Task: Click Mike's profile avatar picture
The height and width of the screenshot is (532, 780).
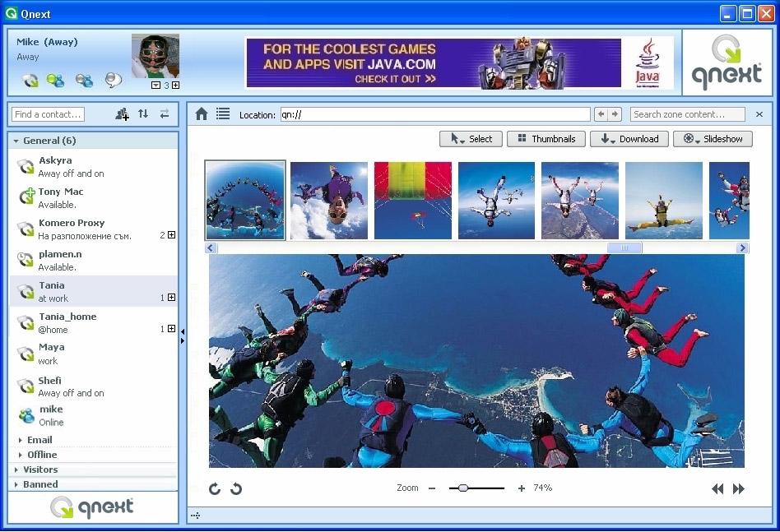Action: pyautogui.click(x=156, y=56)
